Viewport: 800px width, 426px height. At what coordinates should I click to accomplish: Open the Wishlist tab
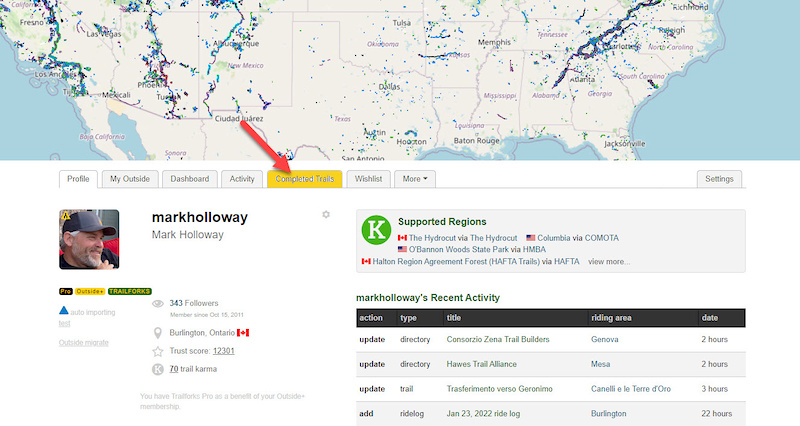point(368,179)
